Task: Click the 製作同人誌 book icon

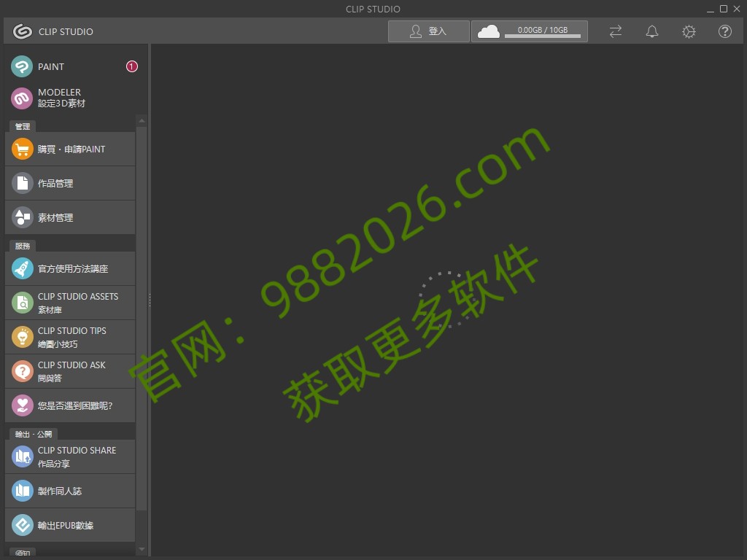Action: 22,491
